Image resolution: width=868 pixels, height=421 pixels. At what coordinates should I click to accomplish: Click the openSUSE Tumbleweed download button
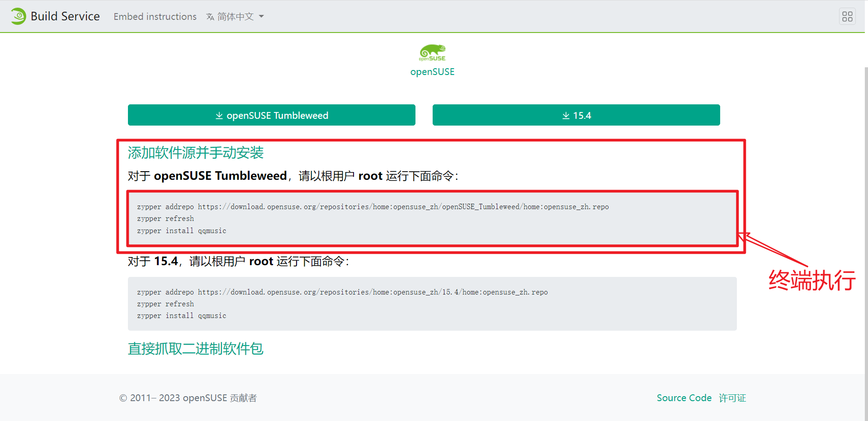click(x=272, y=115)
